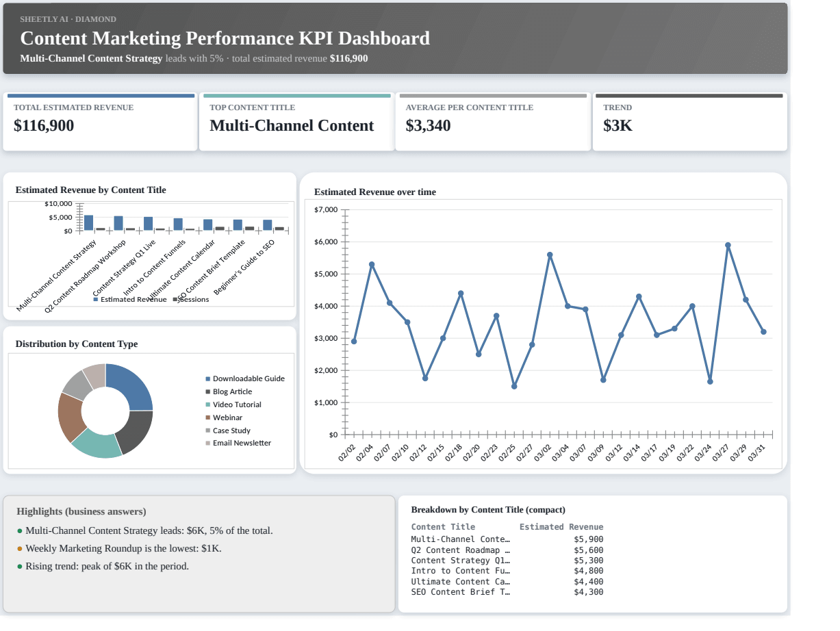Click the $10,000 y-axis label on the bar chart
840x631 pixels.
[58, 204]
